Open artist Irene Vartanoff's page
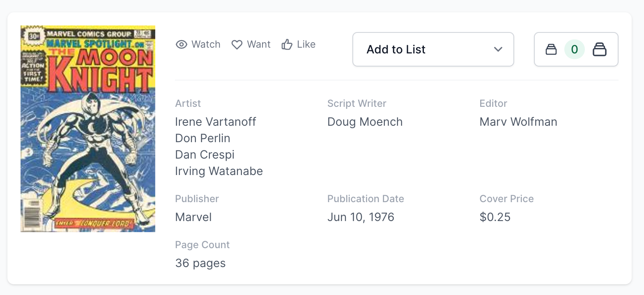644x295 pixels. [x=215, y=122]
